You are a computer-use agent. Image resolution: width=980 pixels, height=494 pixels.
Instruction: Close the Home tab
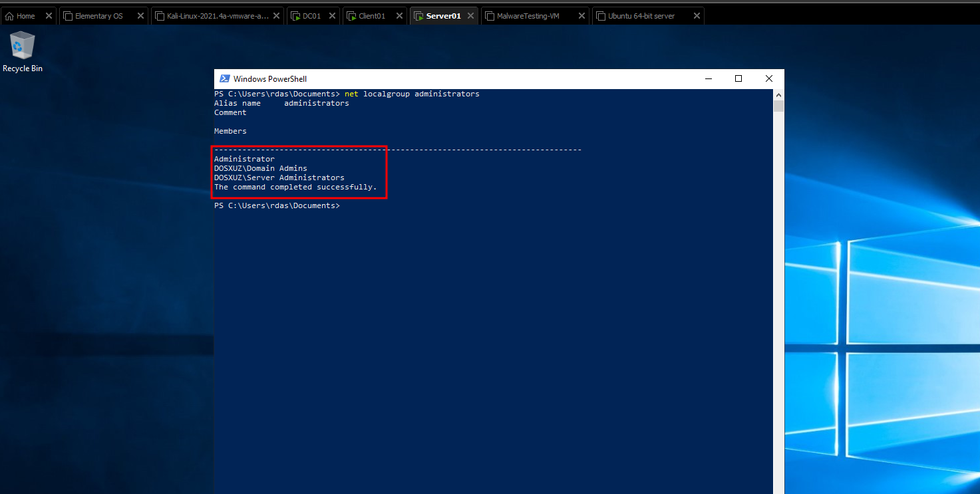[x=49, y=16]
